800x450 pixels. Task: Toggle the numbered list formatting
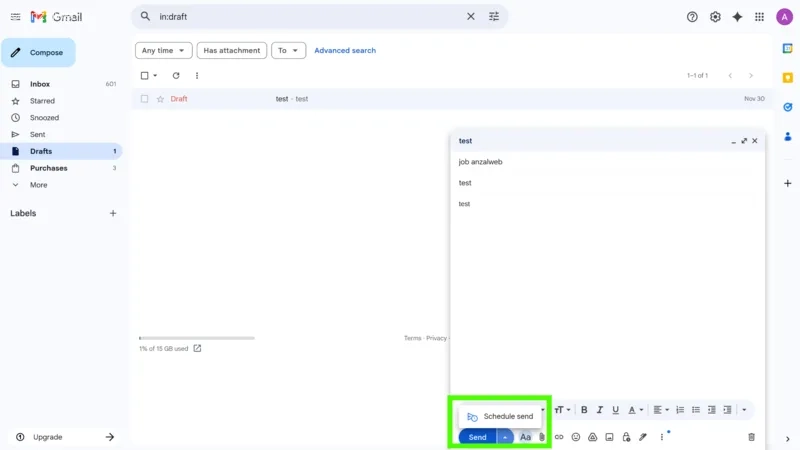pyautogui.click(x=680, y=410)
